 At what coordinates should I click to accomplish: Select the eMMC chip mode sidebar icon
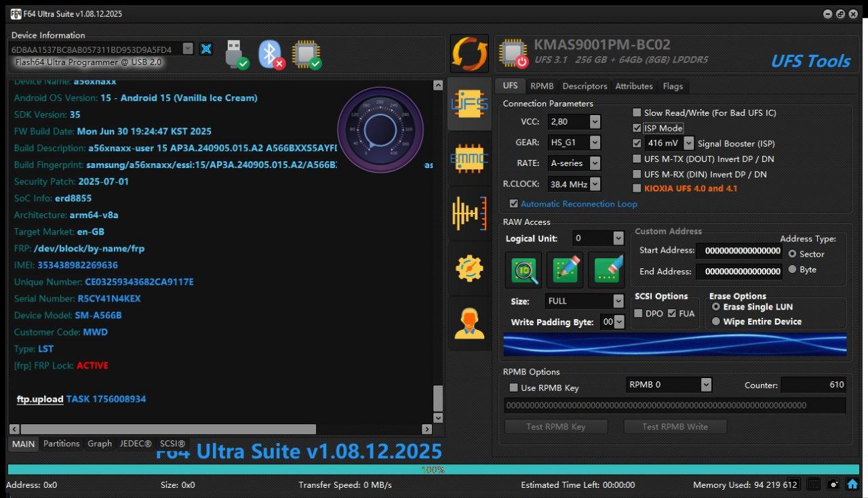469,159
